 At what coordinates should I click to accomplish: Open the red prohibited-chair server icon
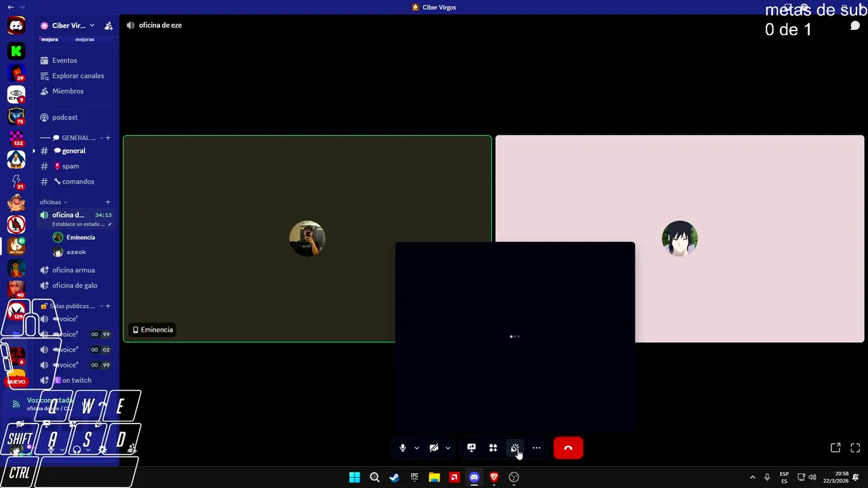click(16, 224)
